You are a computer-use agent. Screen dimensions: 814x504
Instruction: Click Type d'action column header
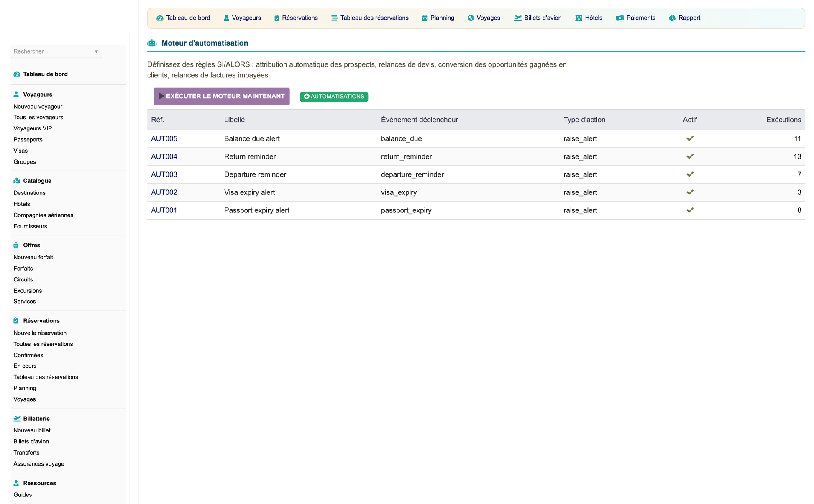(584, 120)
